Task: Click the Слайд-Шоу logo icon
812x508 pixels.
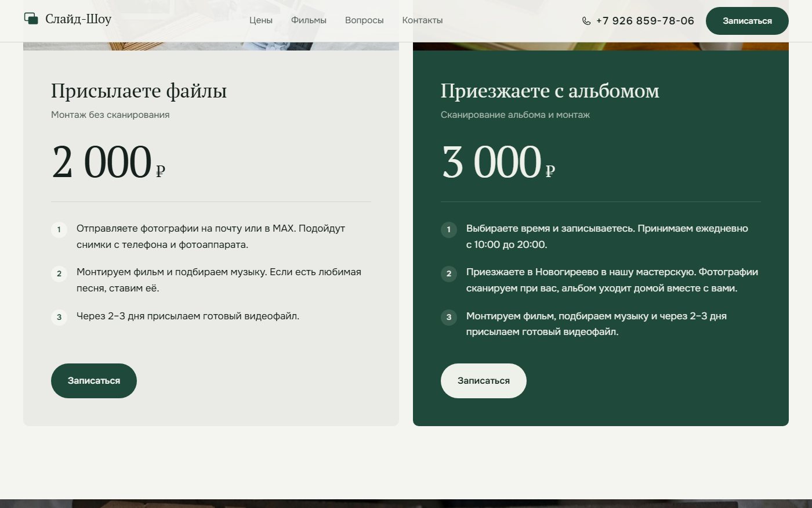Action: [x=31, y=19]
